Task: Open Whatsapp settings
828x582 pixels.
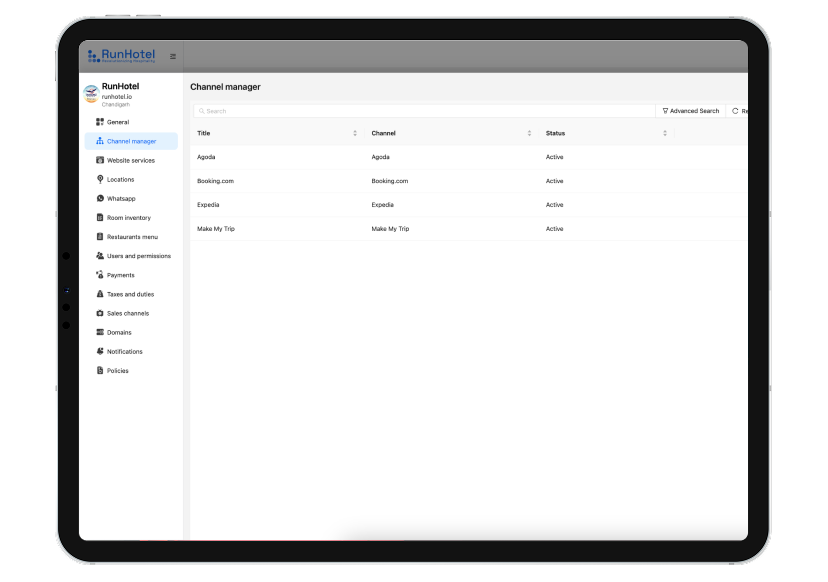Action: 131,199
